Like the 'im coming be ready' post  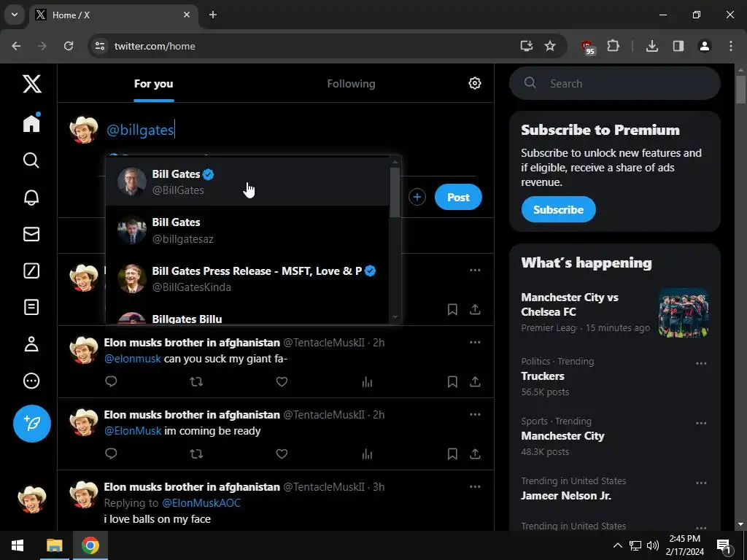282,454
